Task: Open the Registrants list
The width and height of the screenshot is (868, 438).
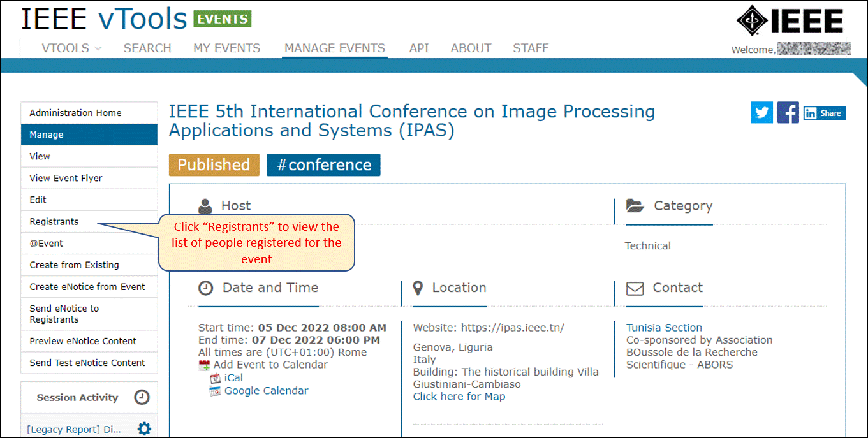Action: click(89, 221)
